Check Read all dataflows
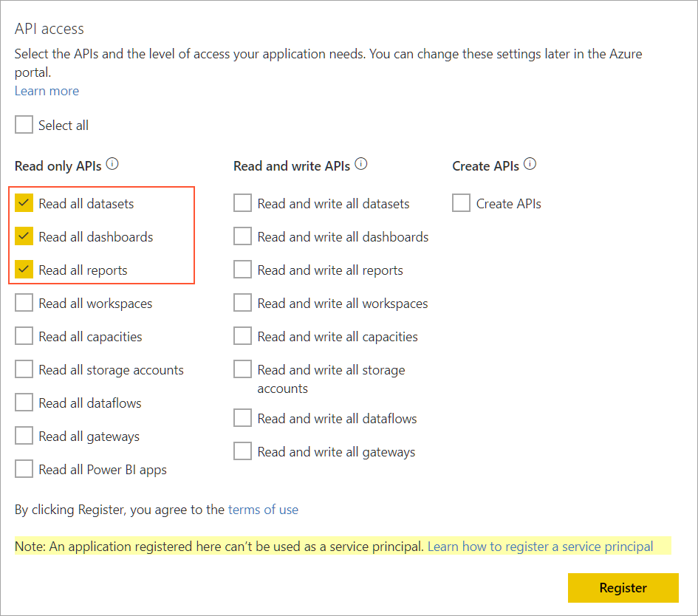Image resolution: width=698 pixels, height=616 pixels. pyautogui.click(x=24, y=403)
